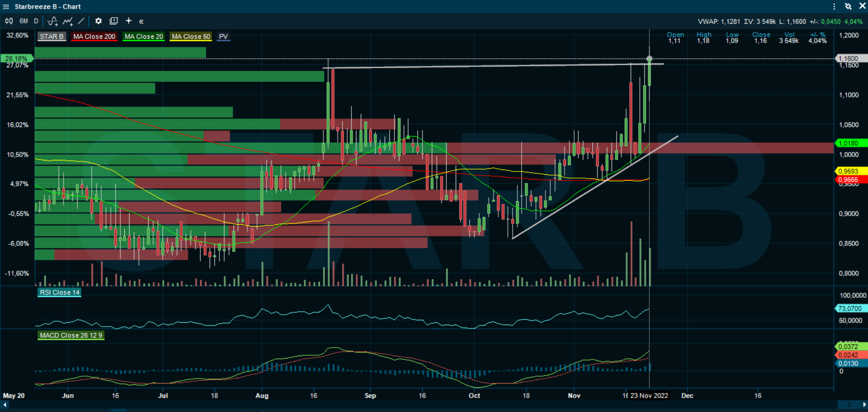Open the MACD Close 26 12 9 label
Screen dimensions: 868x412
(71, 336)
